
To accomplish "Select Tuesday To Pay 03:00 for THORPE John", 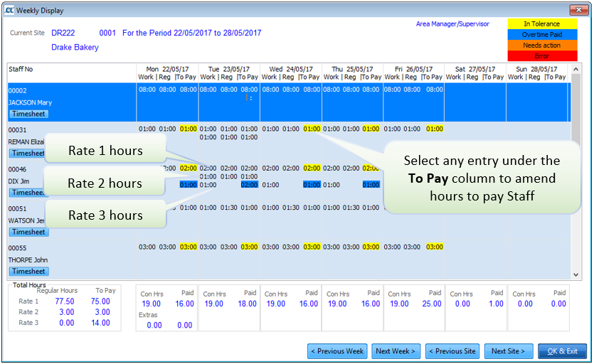I will click(x=249, y=247).
